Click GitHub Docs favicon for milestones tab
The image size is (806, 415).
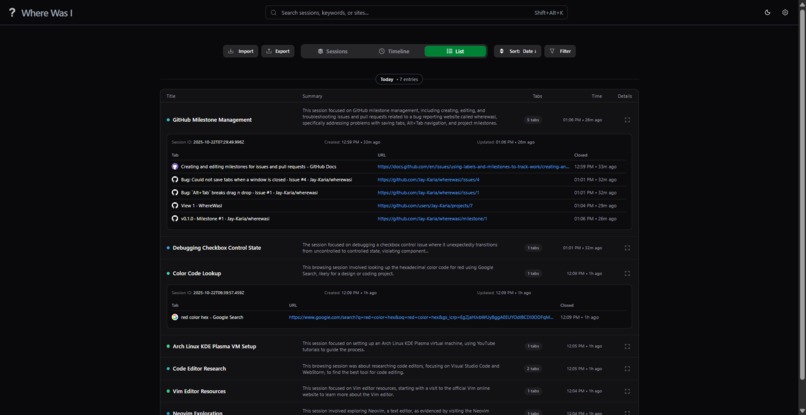[175, 167]
